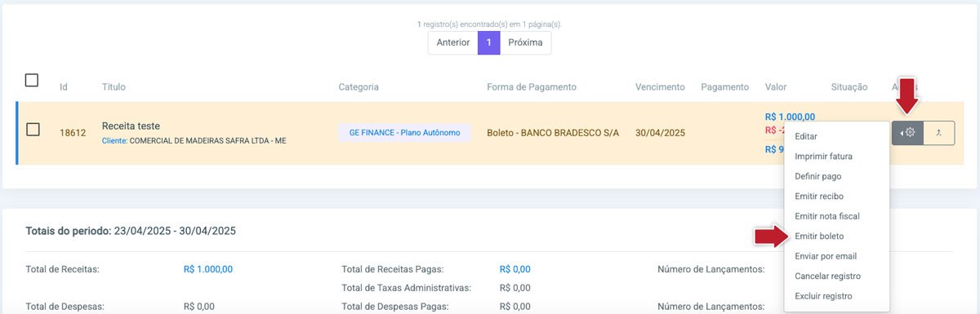Tick the select-all checkbox in the table header
980x314 pixels.
32,80
